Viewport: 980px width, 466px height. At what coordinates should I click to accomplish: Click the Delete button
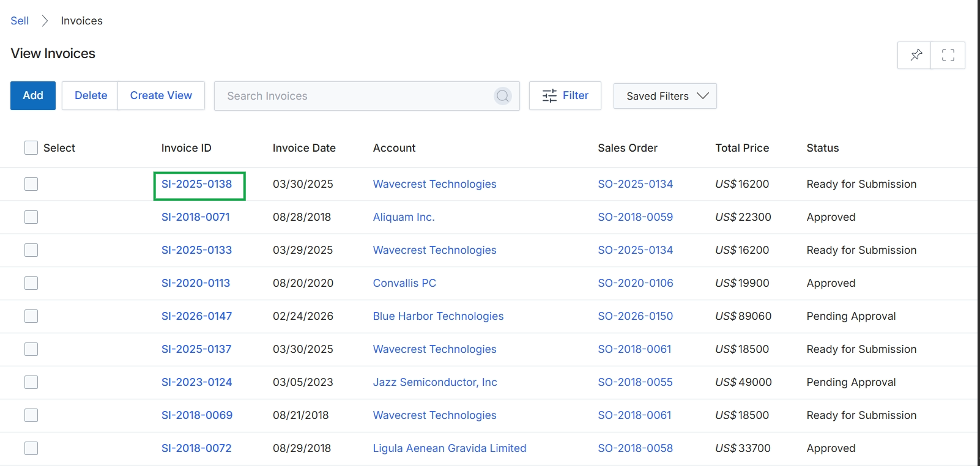tap(91, 95)
